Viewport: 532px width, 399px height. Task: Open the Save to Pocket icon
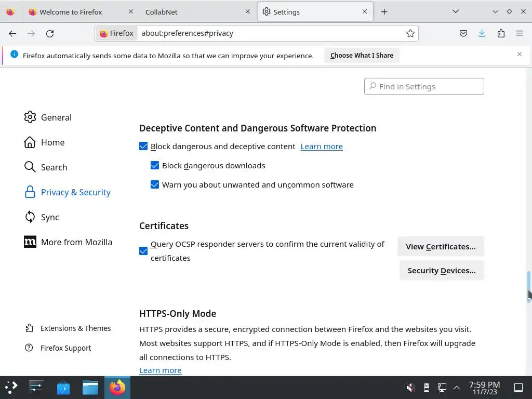coord(463,33)
